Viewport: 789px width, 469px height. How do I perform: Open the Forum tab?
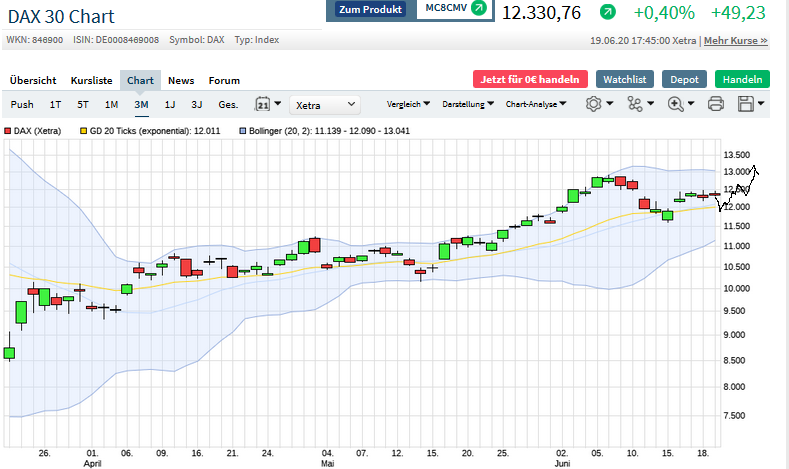(224, 81)
